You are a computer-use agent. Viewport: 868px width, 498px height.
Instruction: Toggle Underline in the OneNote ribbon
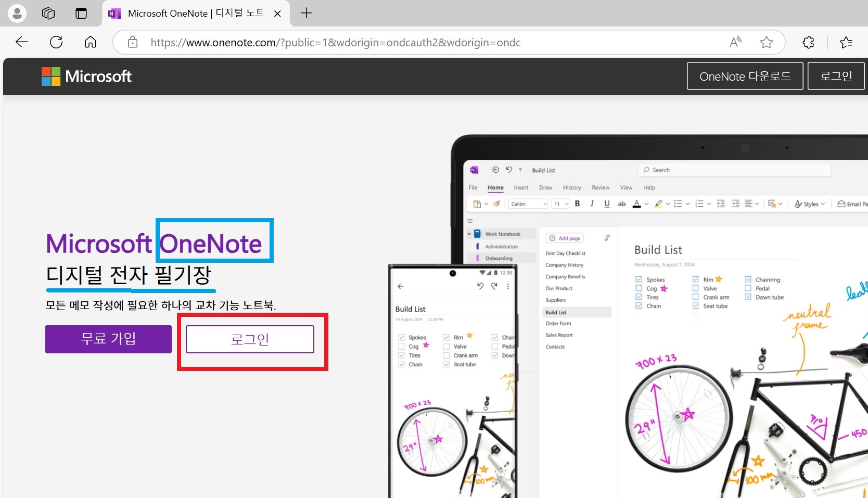pyautogui.click(x=607, y=204)
